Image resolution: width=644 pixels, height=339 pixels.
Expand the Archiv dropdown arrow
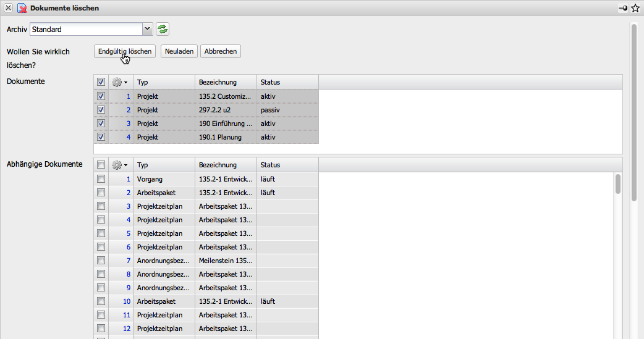tap(147, 29)
